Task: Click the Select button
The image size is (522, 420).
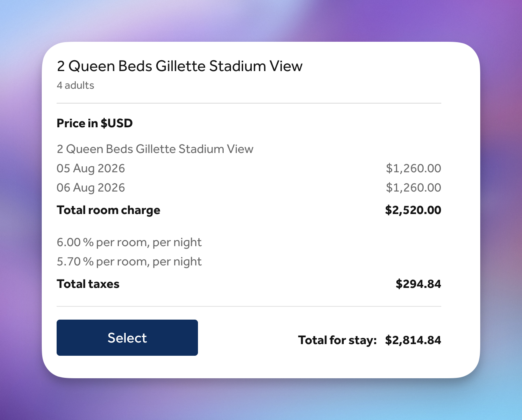Action: pyautogui.click(x=127, y=338)
